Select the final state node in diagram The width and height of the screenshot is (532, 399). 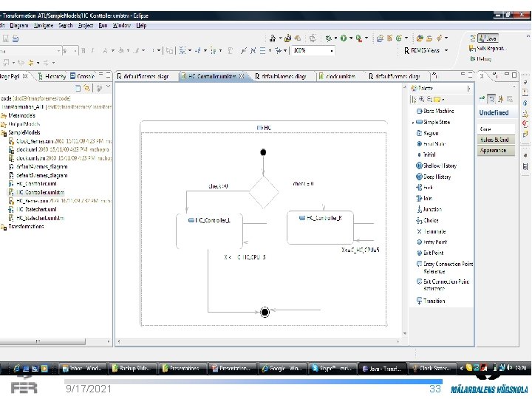[x=265, y=312]
